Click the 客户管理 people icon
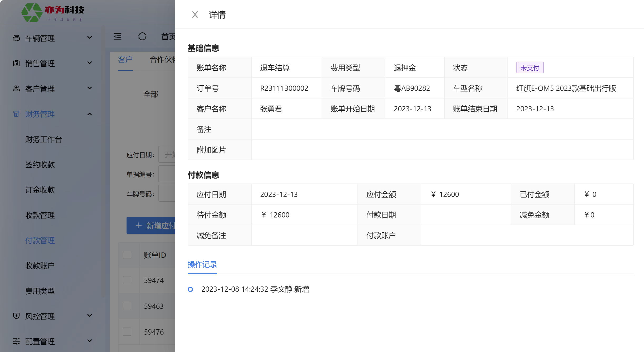The height and width of the screenshot is (352, 644). pos(16,89)
